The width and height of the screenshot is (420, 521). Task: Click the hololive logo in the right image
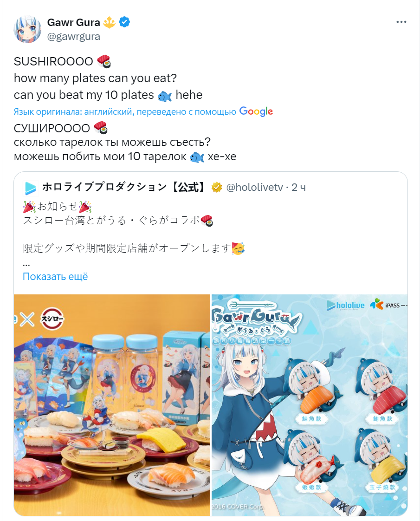pyautogui.click(x=345, y=306)
